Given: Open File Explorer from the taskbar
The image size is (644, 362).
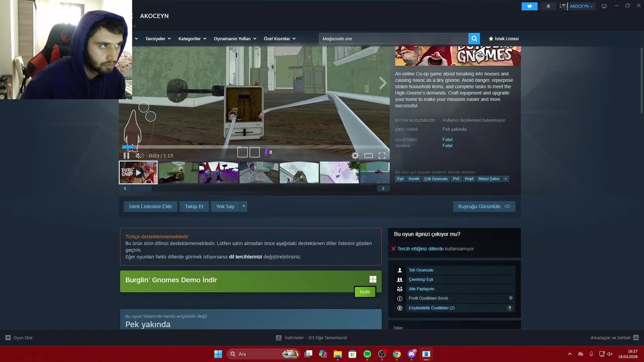Looking at the screenshot, I should coord(338,354).
